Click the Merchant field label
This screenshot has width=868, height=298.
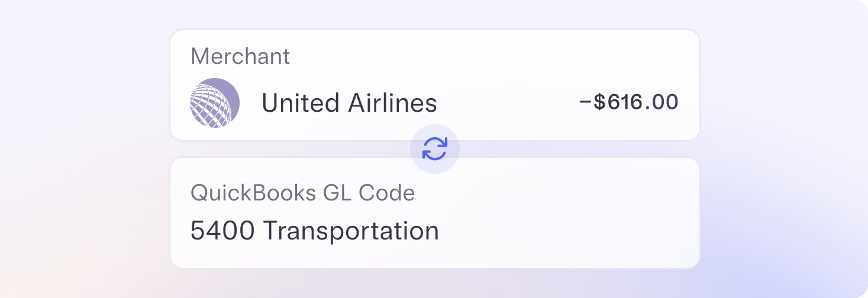tap(240, 56)
